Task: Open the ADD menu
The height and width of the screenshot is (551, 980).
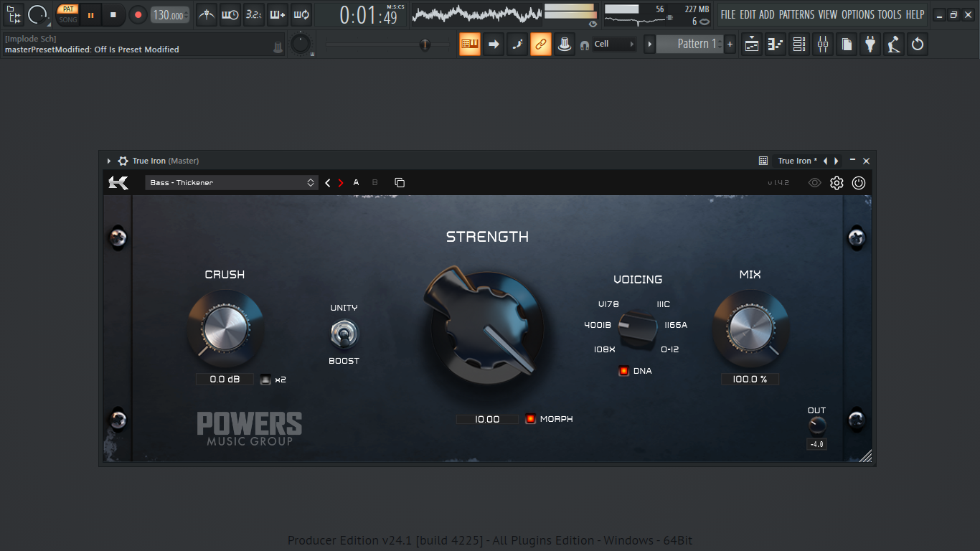Action: tap(767, 14)
